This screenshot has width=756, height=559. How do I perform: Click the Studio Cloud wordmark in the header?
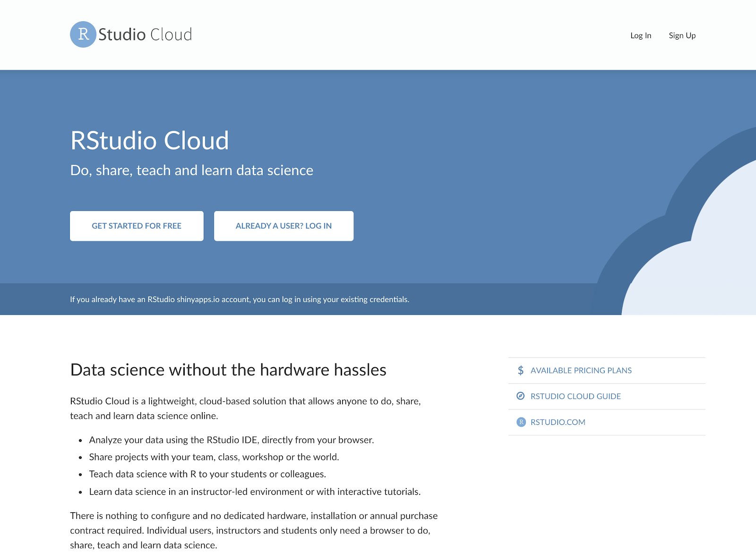tap(145, 34)
